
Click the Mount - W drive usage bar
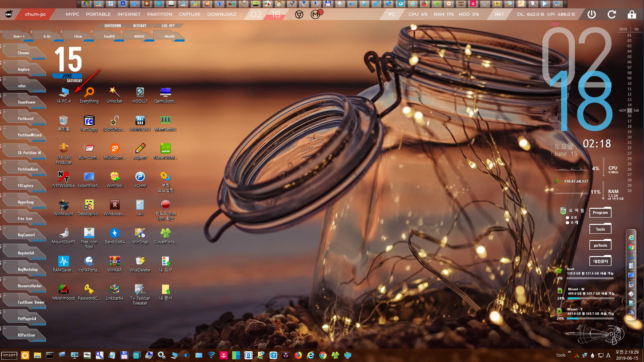click(x=591, y=298)
